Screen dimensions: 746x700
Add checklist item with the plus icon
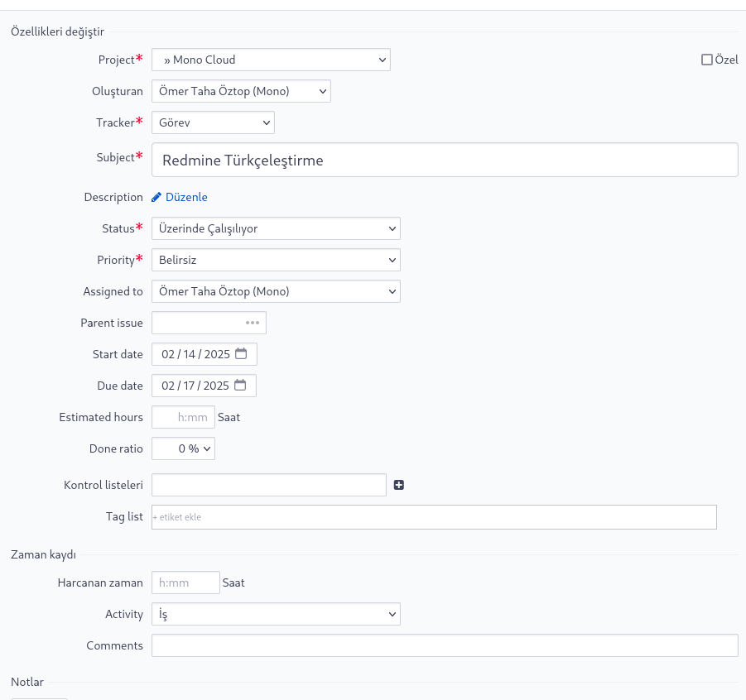click(x=399, y=485)
